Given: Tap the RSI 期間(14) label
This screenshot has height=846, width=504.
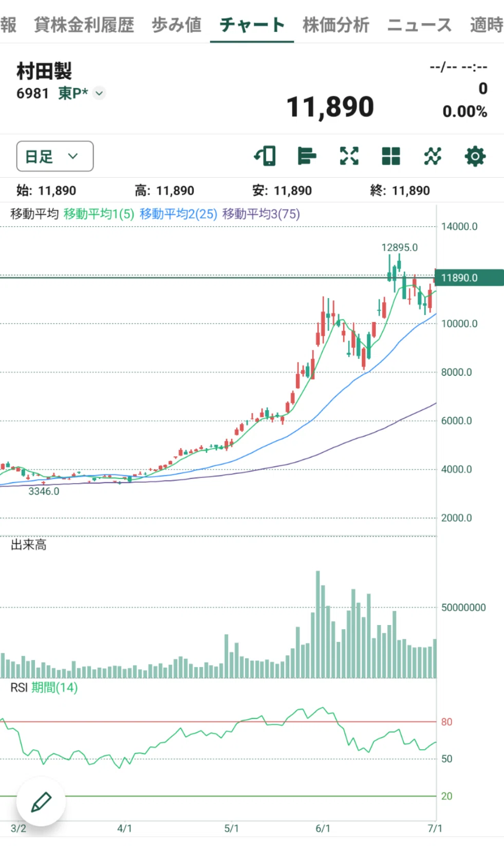Looking at the screenshot, I should point(44,687).
